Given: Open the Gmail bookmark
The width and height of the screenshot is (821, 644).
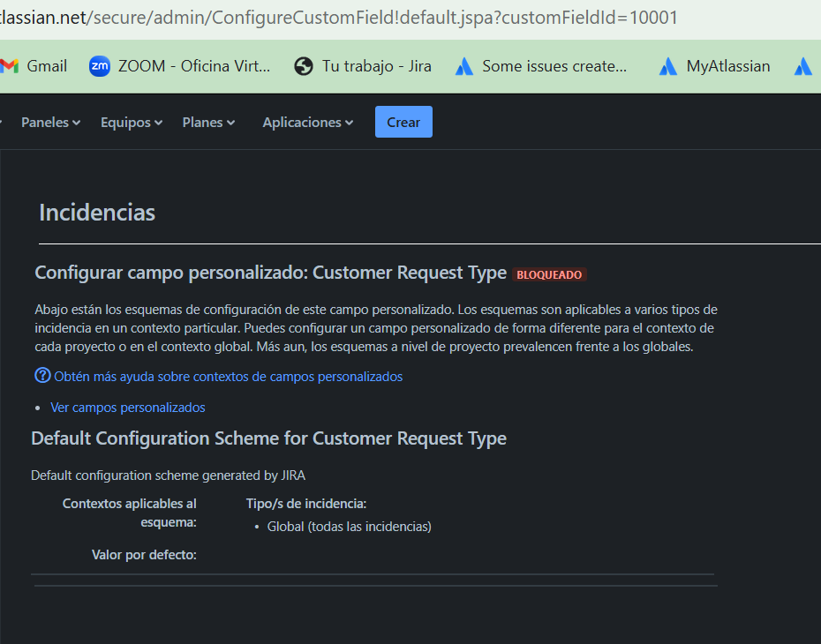Looking at the screenshot, I should click(34, 66).
